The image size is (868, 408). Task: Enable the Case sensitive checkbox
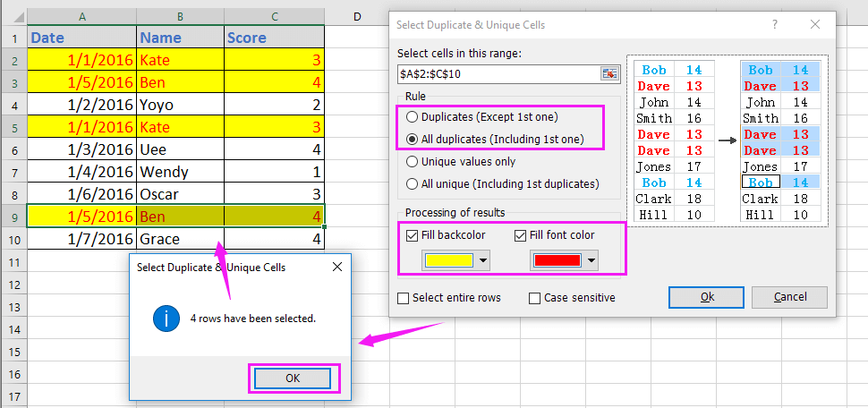tap(534, 298)
